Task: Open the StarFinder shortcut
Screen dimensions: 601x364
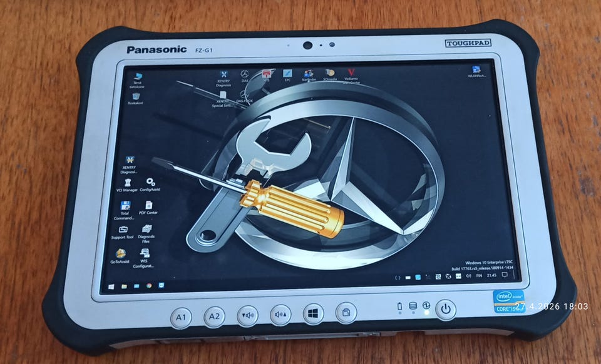Action: pos(309,76)
